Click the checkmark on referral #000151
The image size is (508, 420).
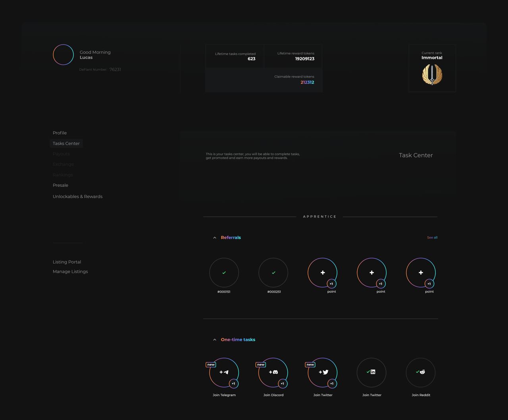224,272
